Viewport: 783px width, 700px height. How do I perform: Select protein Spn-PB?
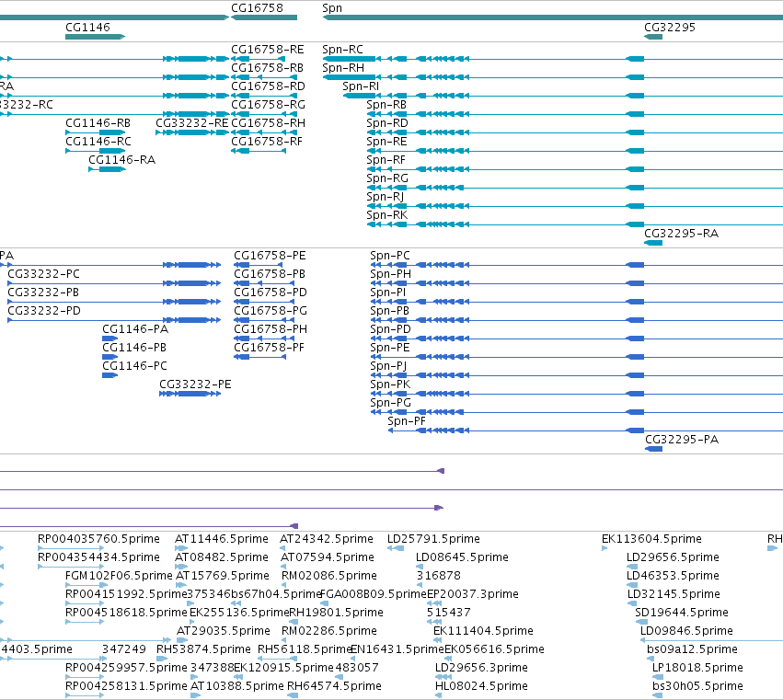(x=577, y=320)
